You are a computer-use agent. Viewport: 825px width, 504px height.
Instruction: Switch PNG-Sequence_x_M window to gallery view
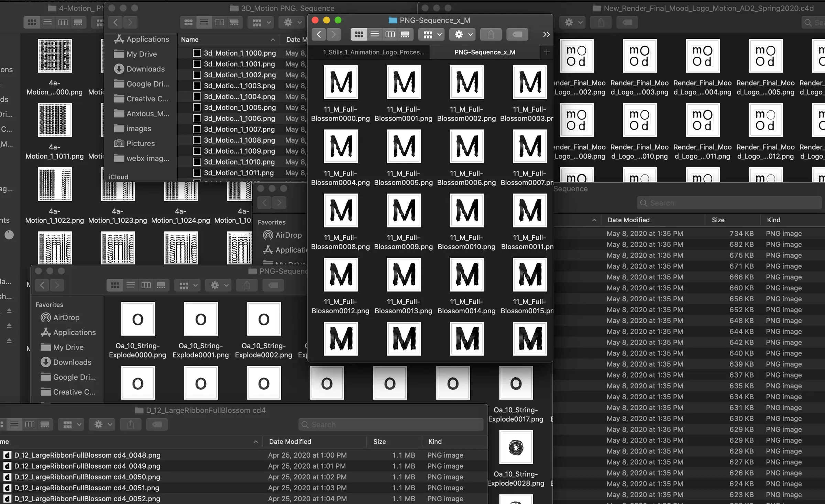point(405,34)
